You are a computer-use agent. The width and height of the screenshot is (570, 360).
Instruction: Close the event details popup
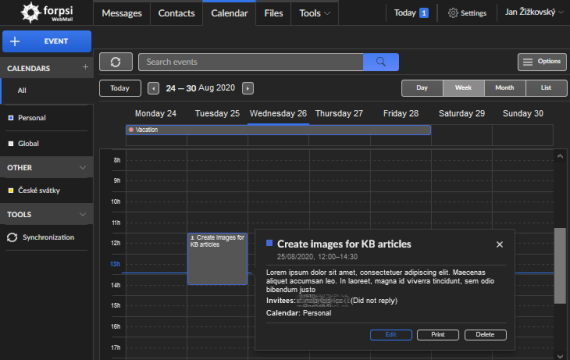[x=499, y=244]
